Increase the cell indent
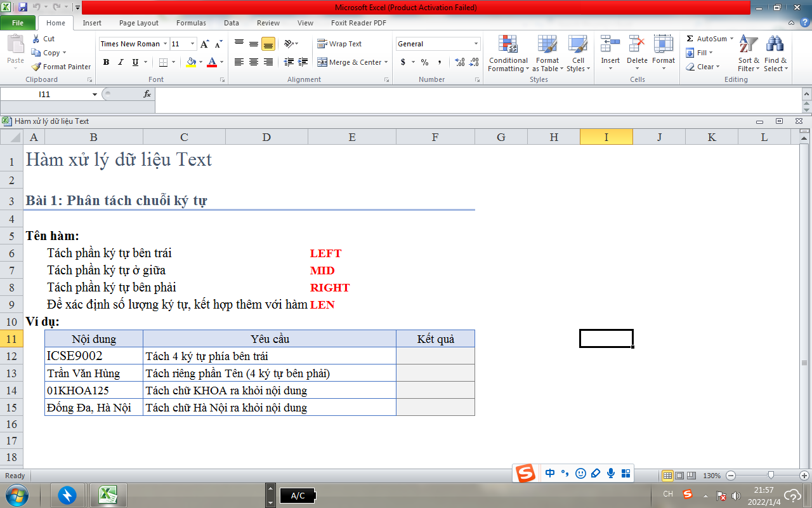This screenshot has width=812, height=508. (303, 62)
